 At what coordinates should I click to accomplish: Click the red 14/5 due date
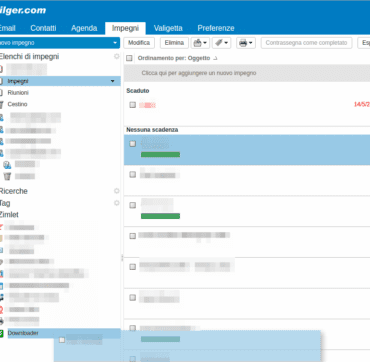pyautogui.click(x=362, y=105)
